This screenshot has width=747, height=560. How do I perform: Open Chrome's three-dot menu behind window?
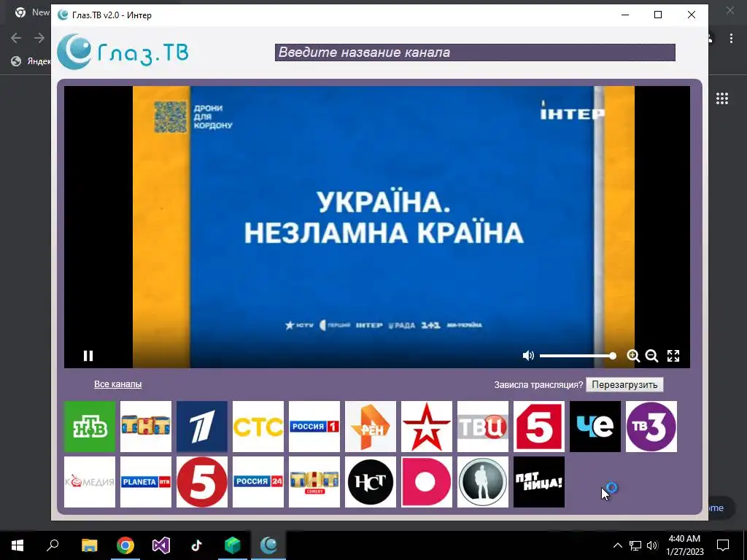[x=731, y=39]
